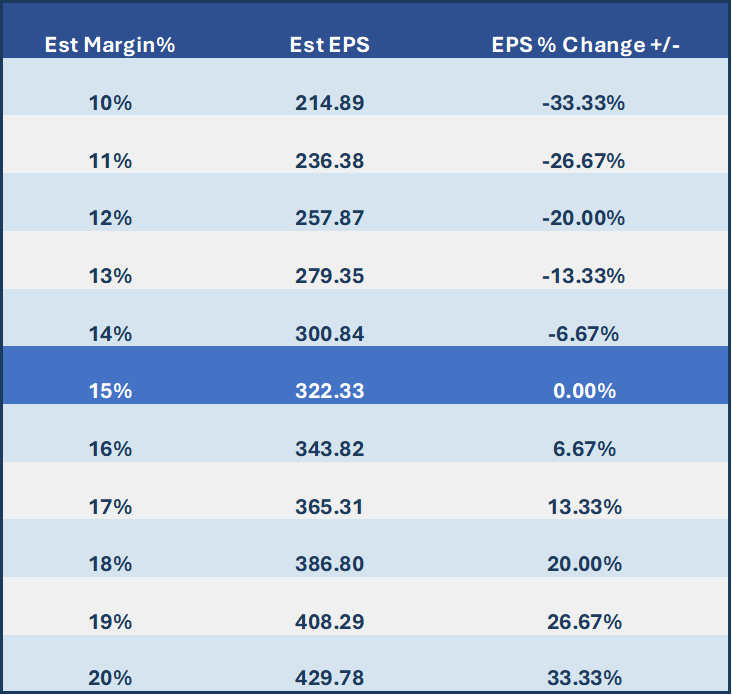Select the 20% margin cell
Screen dimensions: 732x695
[x=109, y=679]
